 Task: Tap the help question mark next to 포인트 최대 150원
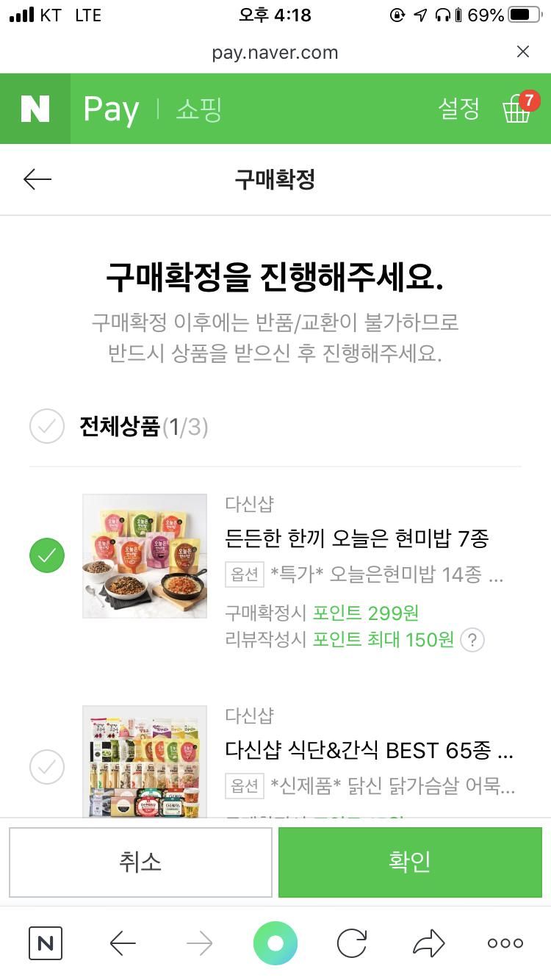pyautogui.click(x=472, y=641)
